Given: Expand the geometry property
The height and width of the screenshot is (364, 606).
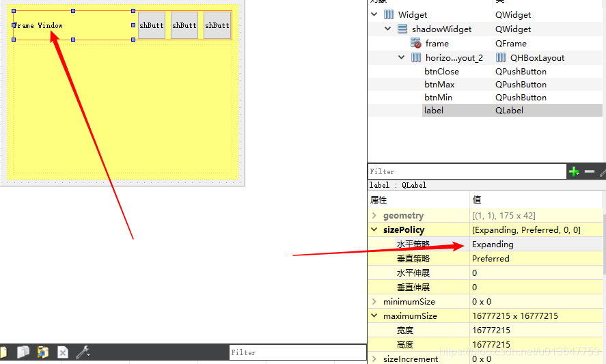Looking at the screenshot, I should pos(374,215).
